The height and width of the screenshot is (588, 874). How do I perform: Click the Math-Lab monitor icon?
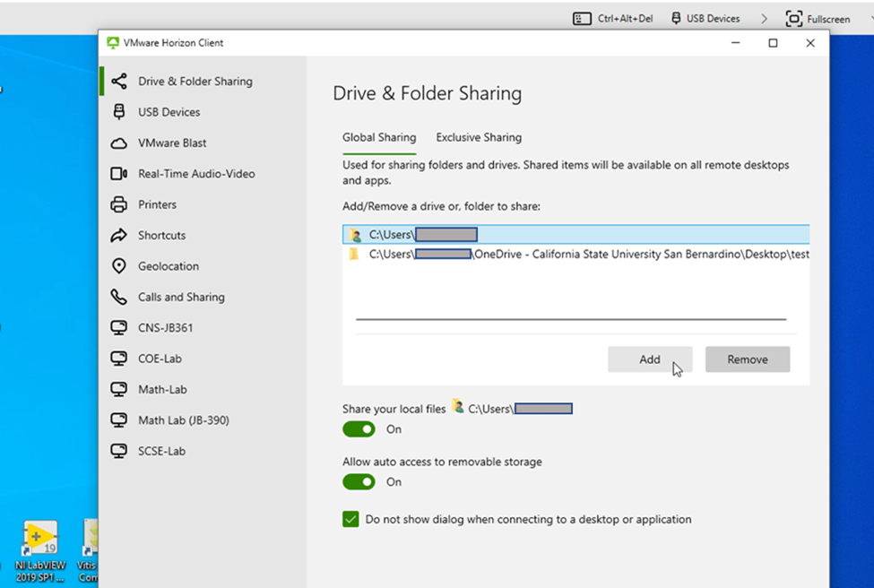(x=118, y=390)
